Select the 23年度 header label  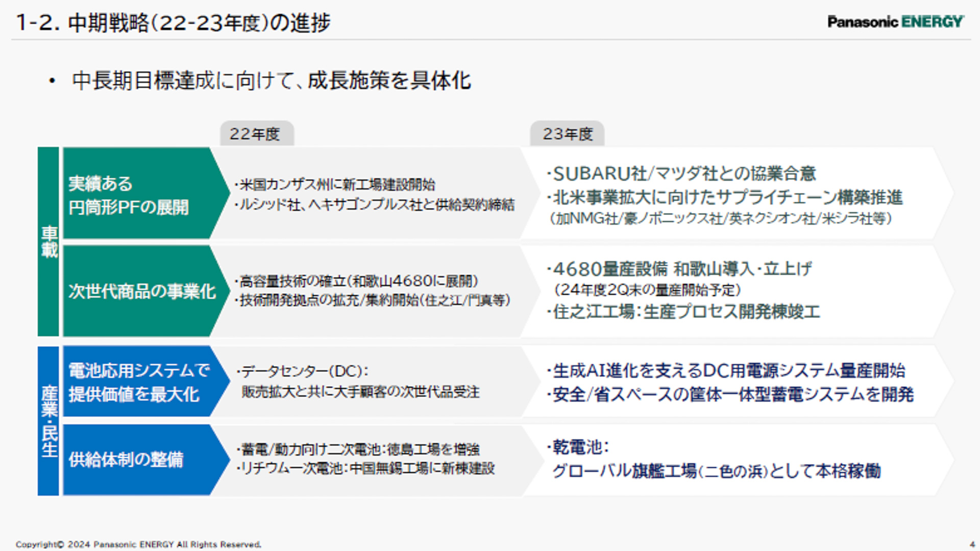(568, 134)
